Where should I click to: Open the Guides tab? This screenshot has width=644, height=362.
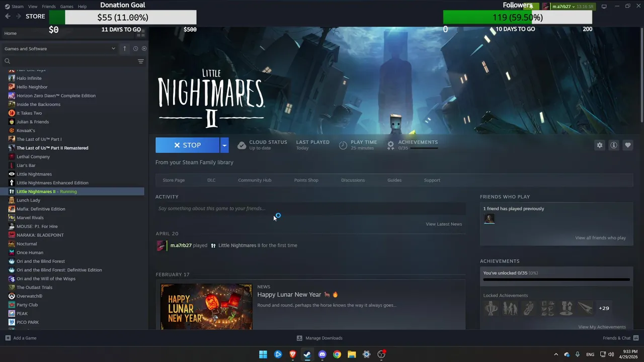(x=394, y=180)
